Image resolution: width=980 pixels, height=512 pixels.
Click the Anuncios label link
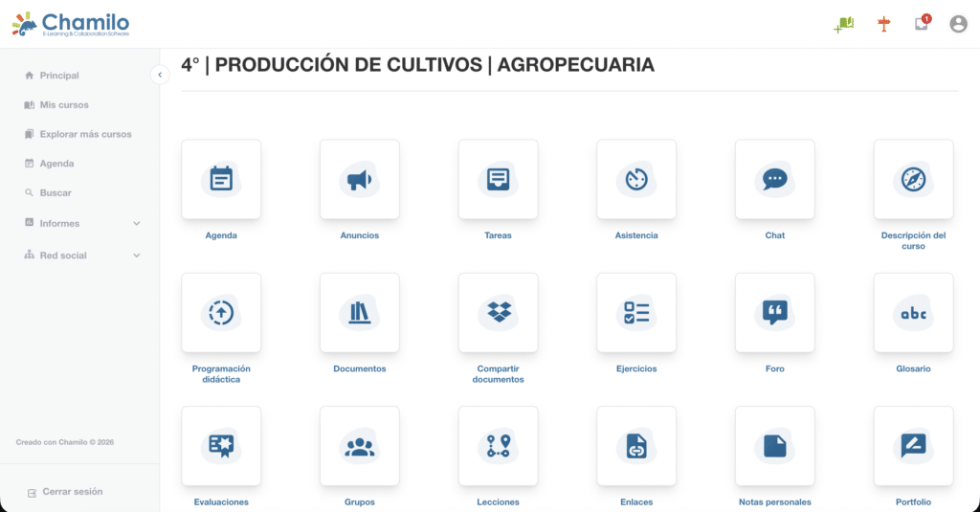tap(360, 235)
